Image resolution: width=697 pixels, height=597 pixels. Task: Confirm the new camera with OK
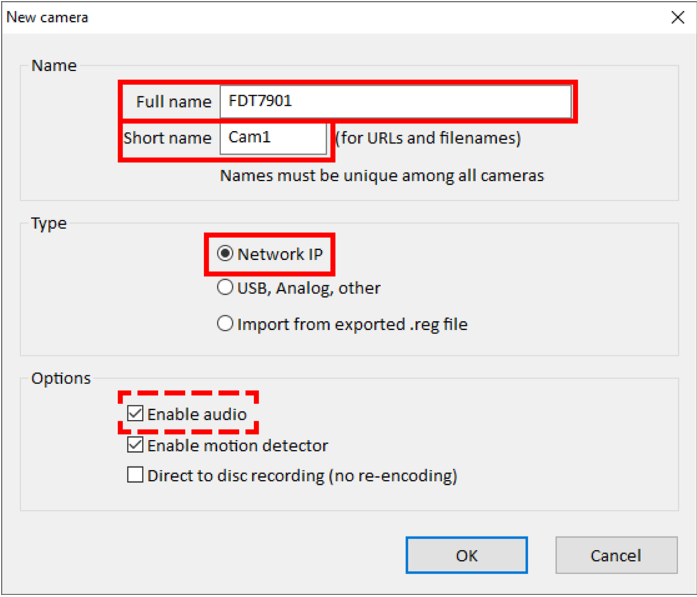pos(467,556)
